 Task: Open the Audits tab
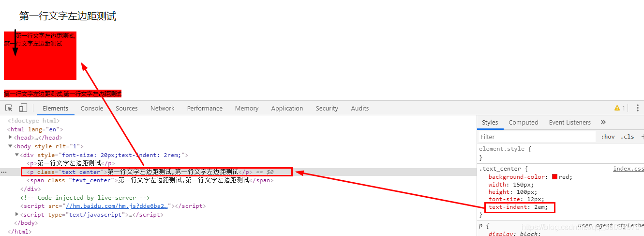[360, 108]
